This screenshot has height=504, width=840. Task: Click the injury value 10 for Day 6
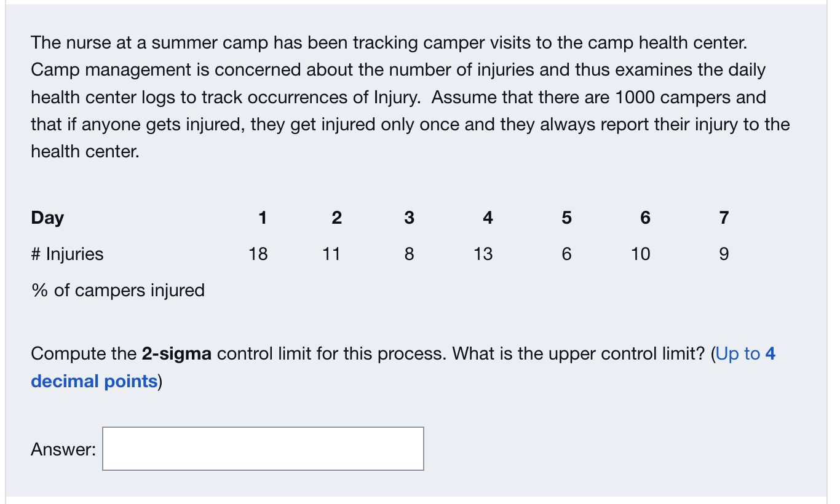(641, 254)
